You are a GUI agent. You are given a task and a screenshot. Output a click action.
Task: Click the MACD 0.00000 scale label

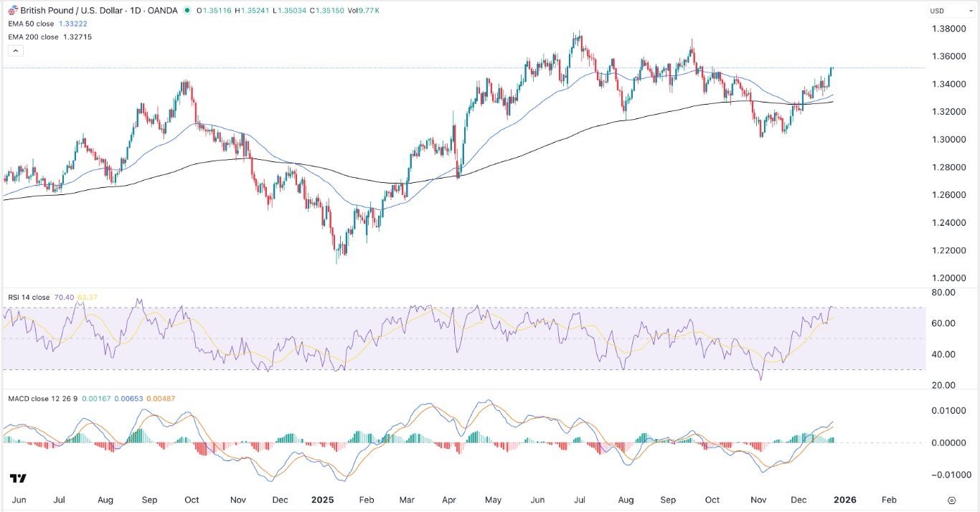click(x=946, y=443)
